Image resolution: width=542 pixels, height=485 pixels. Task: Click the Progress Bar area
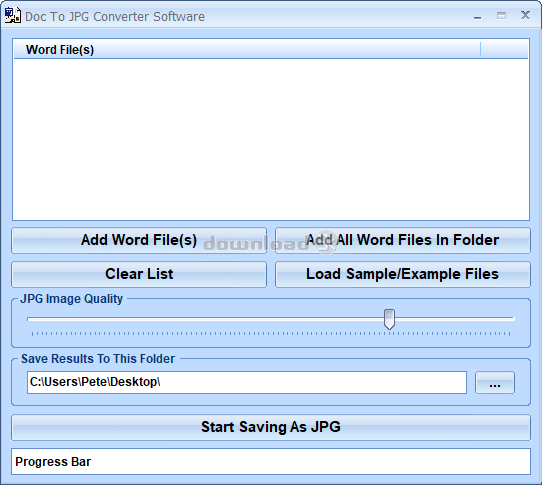tap(271, 462)
